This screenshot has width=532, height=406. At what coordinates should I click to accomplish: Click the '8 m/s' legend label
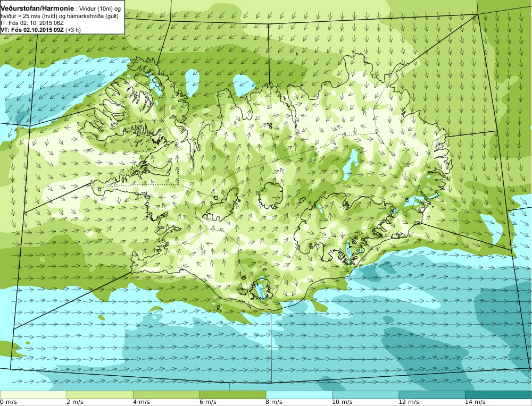point(275,402)
